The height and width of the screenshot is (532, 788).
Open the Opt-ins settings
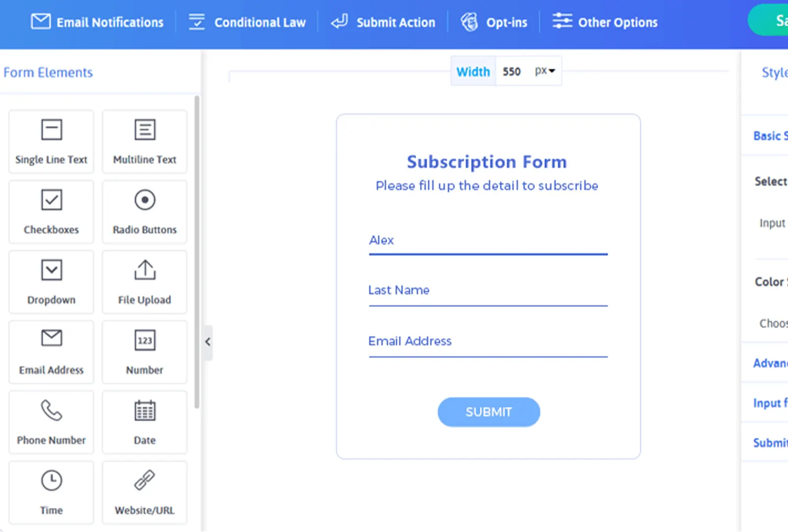click(495, 22)
